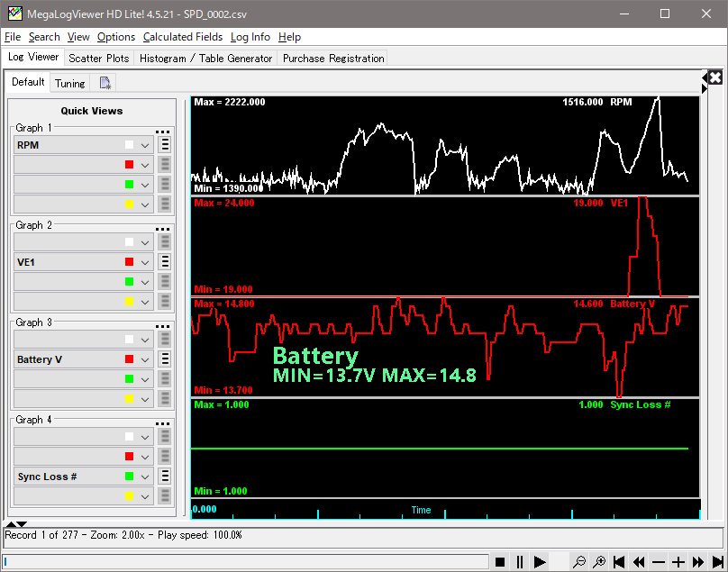728x572 pixels.
Task: Open the Search menu
Action: tap(44, 37)
